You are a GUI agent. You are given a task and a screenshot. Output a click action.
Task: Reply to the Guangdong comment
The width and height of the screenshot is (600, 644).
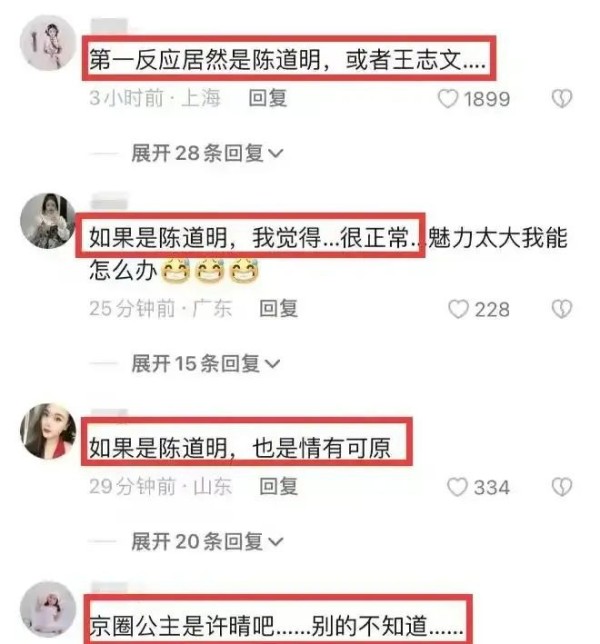point(279,309)
